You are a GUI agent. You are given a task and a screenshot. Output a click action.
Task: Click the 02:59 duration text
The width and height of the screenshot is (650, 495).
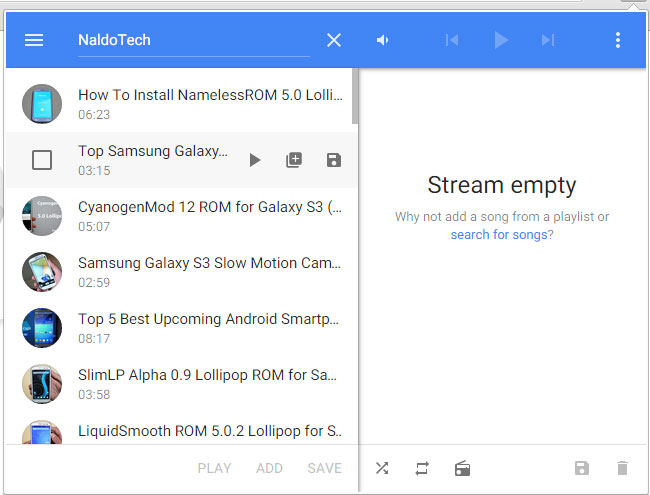(x=94, y=283)
